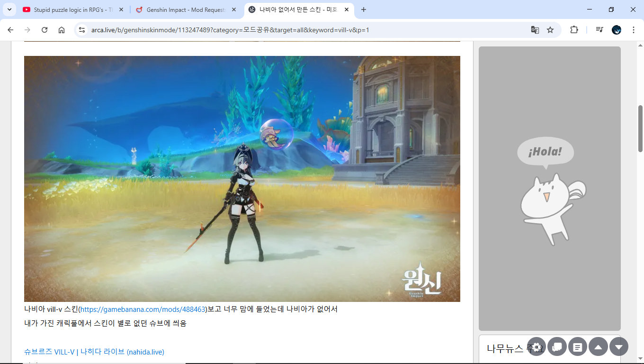Open the Extensions puzzle icon
Screen dimensions: 644x364
pyautogui.click(x=574, y=30)
